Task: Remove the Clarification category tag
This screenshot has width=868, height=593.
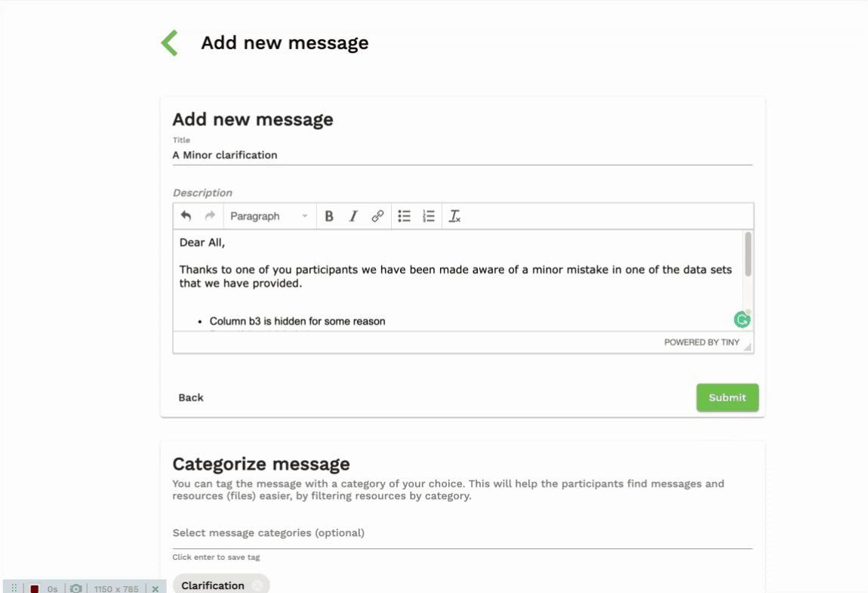Action: click(257, 585)
